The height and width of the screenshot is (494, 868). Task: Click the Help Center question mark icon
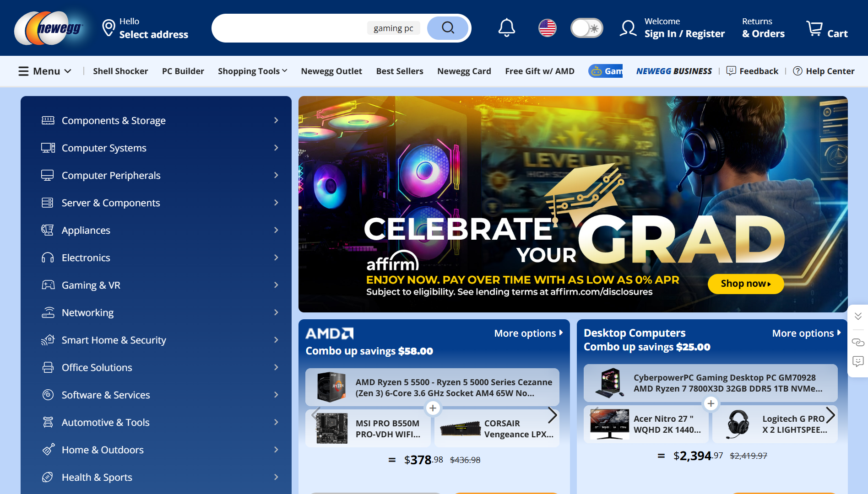click(x=797, y=71)
